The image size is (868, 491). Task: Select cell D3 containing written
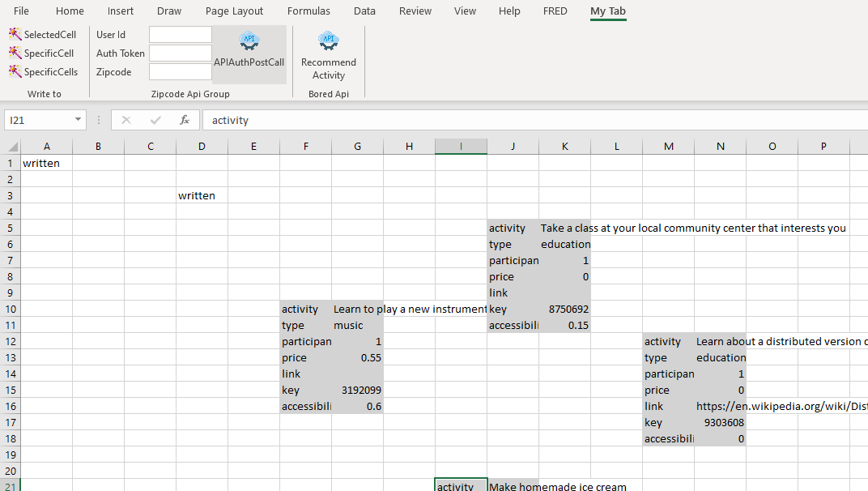[202, 195]
